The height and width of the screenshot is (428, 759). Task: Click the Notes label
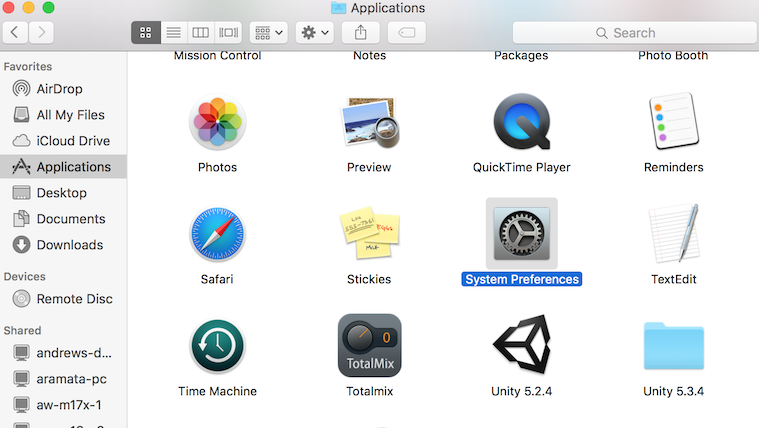pyautogui.click(x=370, y=56)
